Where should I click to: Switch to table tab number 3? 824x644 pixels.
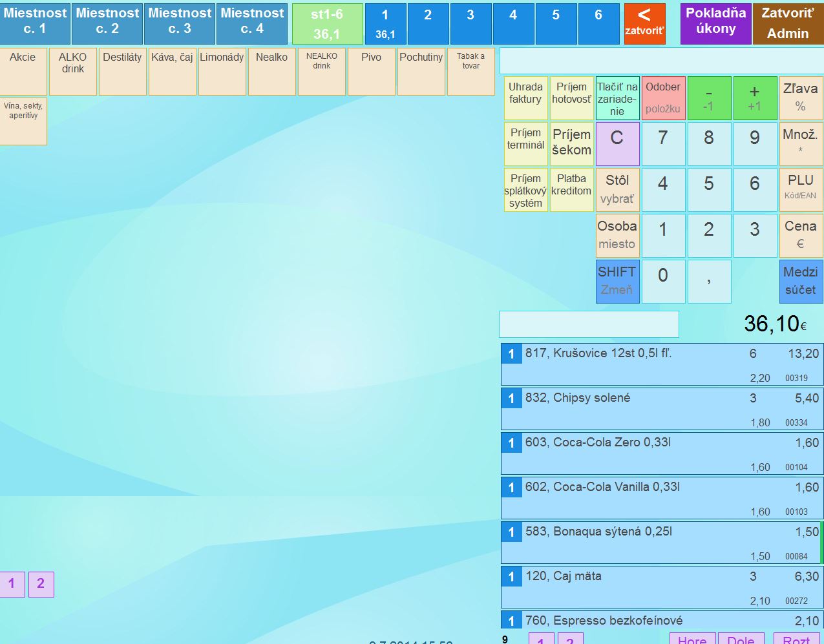pyautogui.click(x=470, y=23)
